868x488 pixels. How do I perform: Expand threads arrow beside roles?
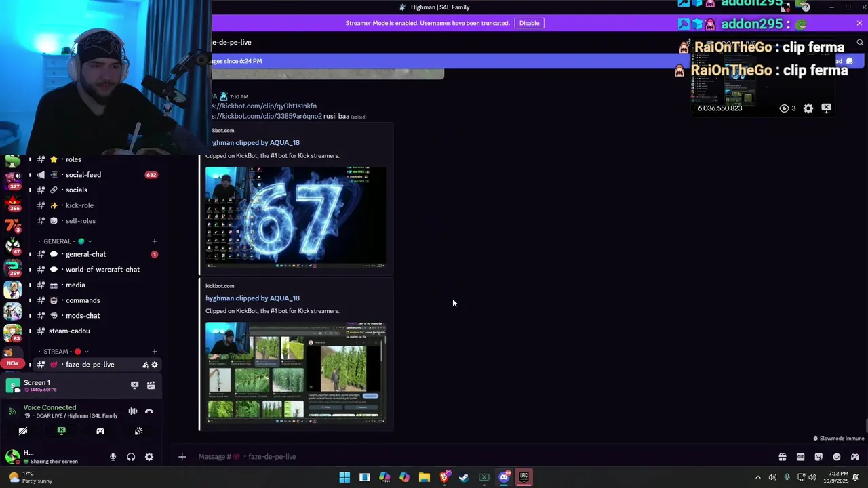click(30, 159)
